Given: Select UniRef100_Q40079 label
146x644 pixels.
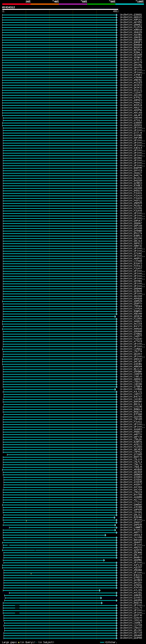Looking at the screenshot, I should (x=131, y=63).
